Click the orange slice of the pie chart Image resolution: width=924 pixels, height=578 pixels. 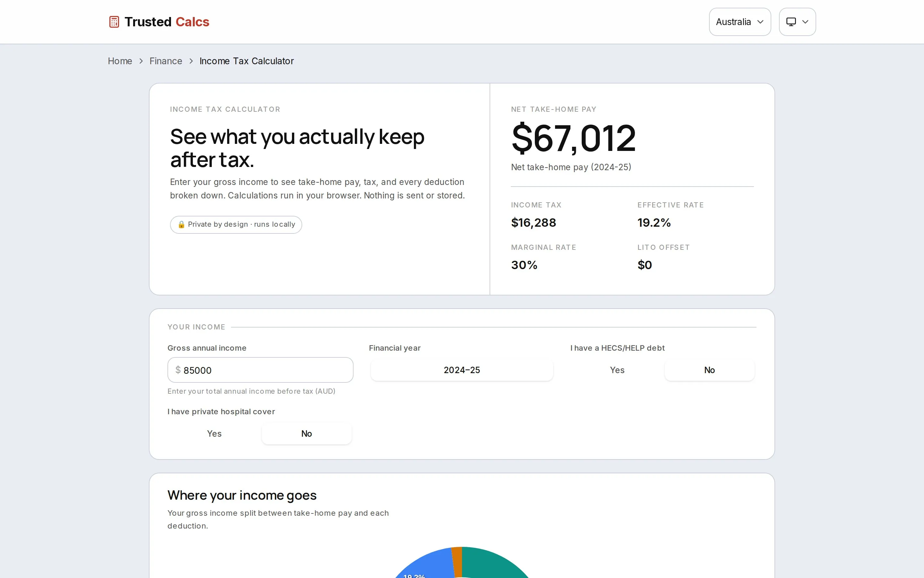[x=457, y=562]
